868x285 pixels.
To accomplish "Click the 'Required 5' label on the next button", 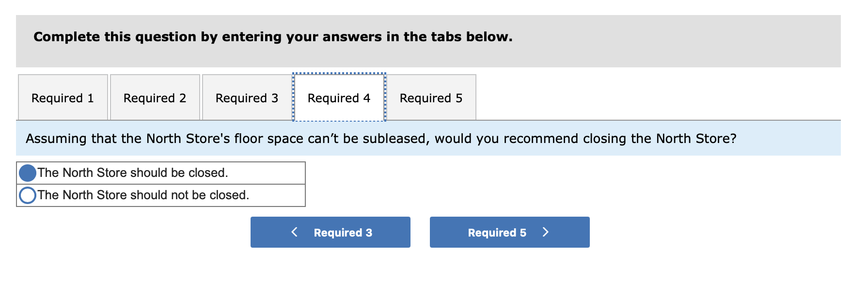I will coord(497,232).
